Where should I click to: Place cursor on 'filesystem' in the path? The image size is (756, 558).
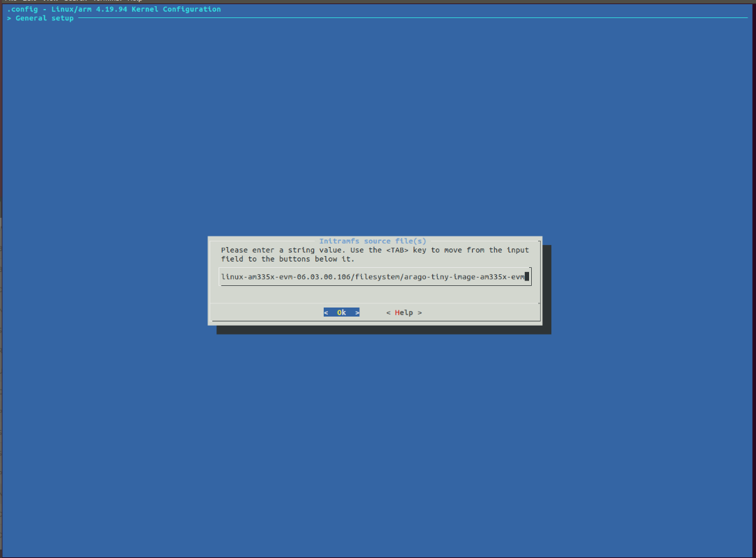[377, 277]
